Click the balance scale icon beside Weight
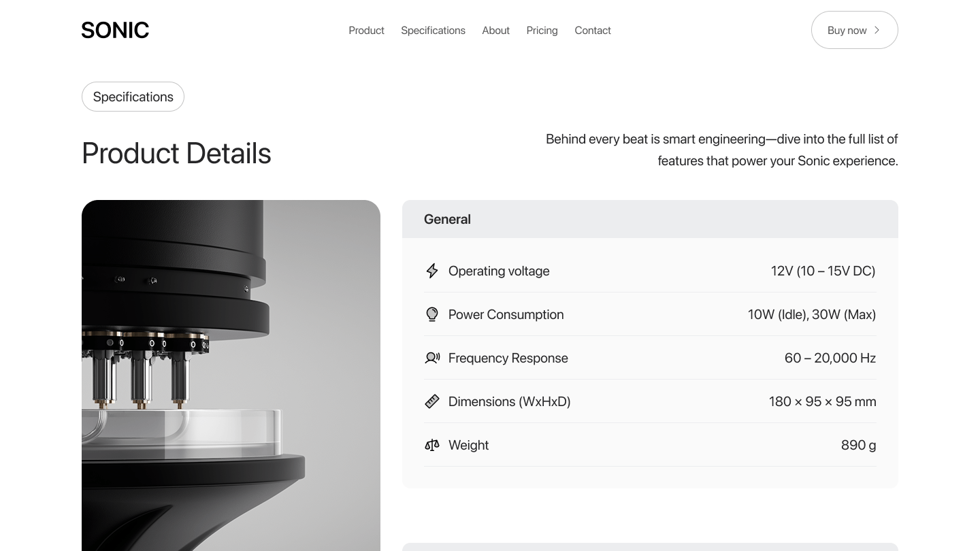This screenshot has height=551, width=980. (432, 445)
